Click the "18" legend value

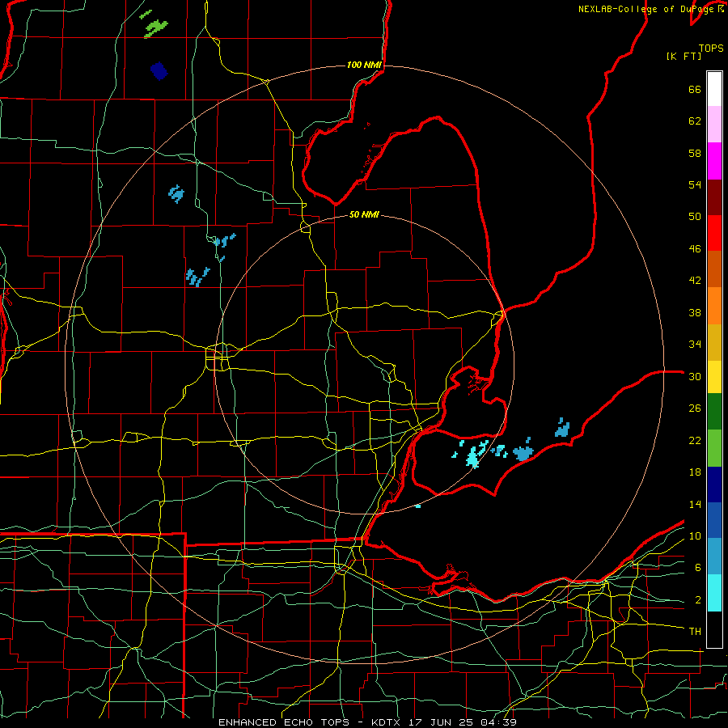click(695, 472)
